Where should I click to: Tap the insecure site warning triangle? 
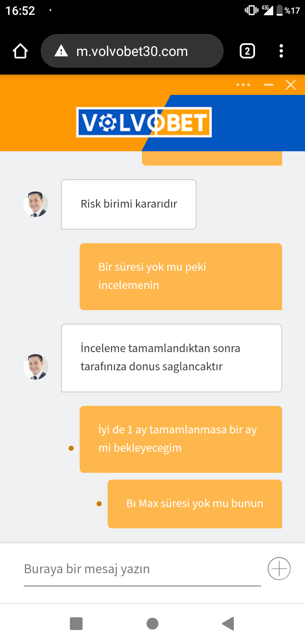click(61, 51)
